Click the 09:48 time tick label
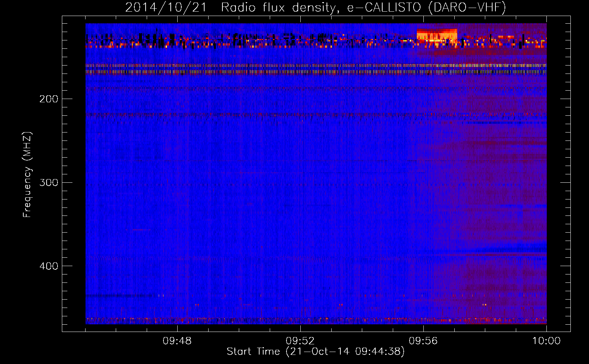Screen dimensions: 589x364 coord(177,341)
